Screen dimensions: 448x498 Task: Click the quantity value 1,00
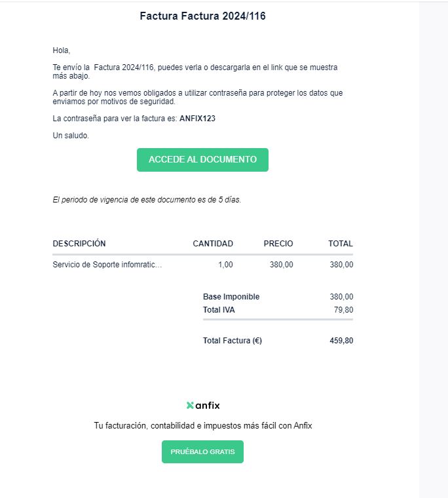click(x=225, y=265)
